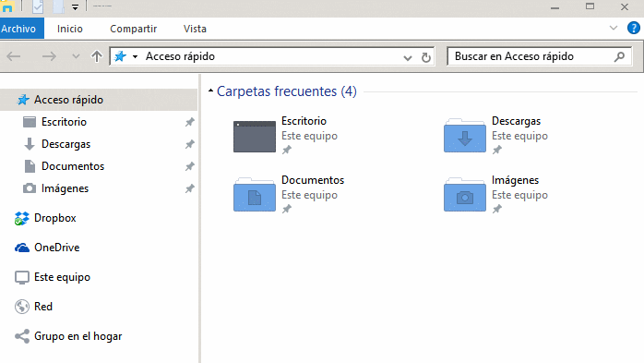Toggle pin next to Documentos in sidebar
The height and width of the screenshot is (363, 644).
tap(189, 166)
